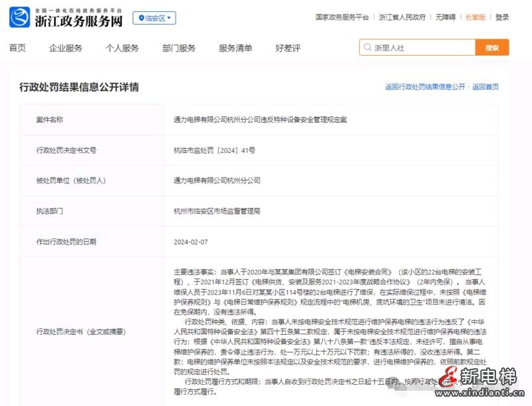The image size is (532, 406).
Task: Open the 个人服务 navigation menu
Action: [x=122, y=48]
